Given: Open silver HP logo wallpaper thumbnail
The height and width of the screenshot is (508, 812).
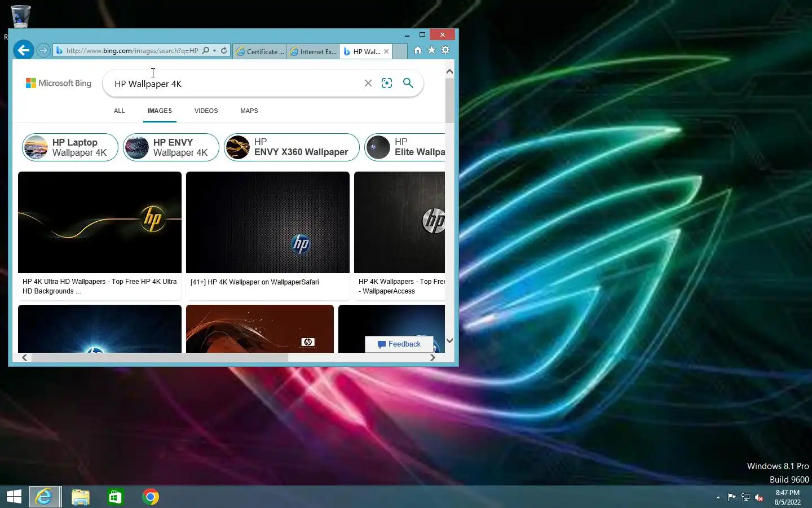Looking at the screenshot, I should [400, 222].
